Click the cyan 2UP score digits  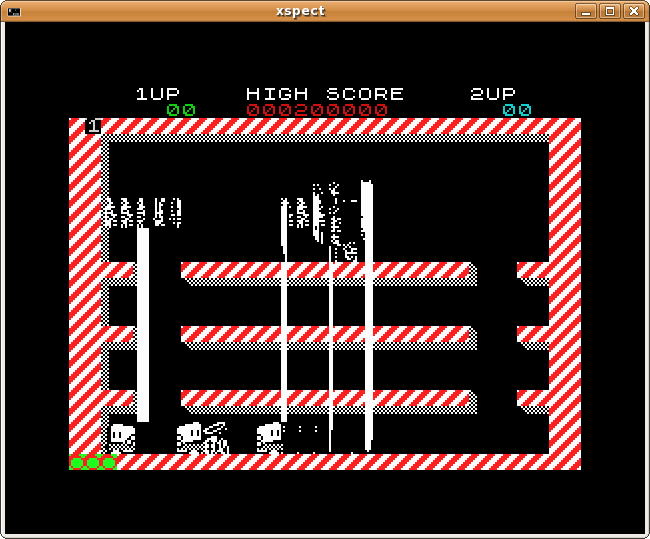coord(517,110)
